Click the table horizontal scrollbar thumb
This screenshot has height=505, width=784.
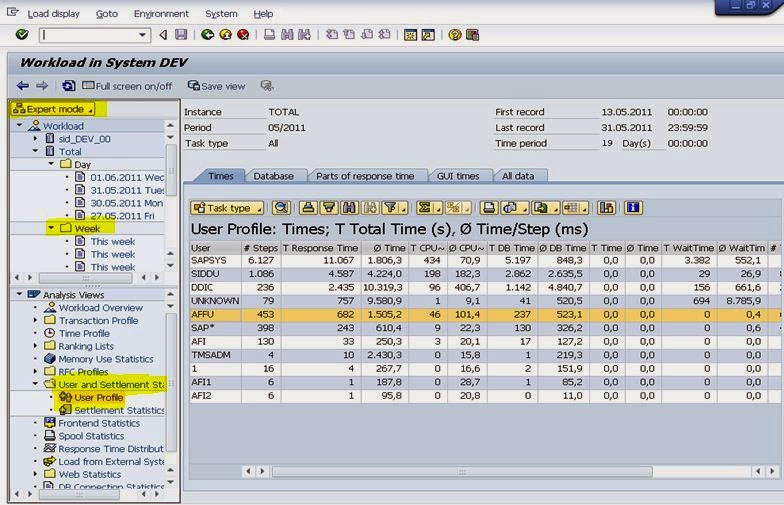click(462, 472)
